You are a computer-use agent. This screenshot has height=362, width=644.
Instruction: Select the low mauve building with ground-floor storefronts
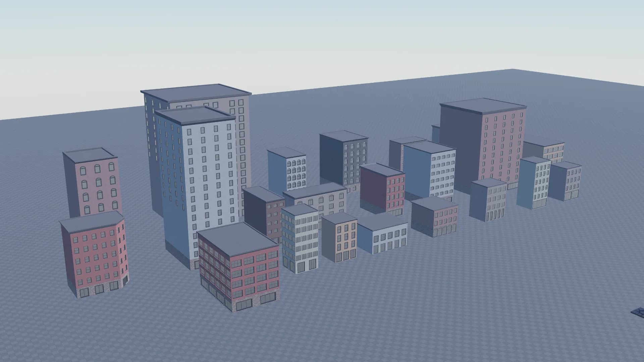click(x=435, y=217)
